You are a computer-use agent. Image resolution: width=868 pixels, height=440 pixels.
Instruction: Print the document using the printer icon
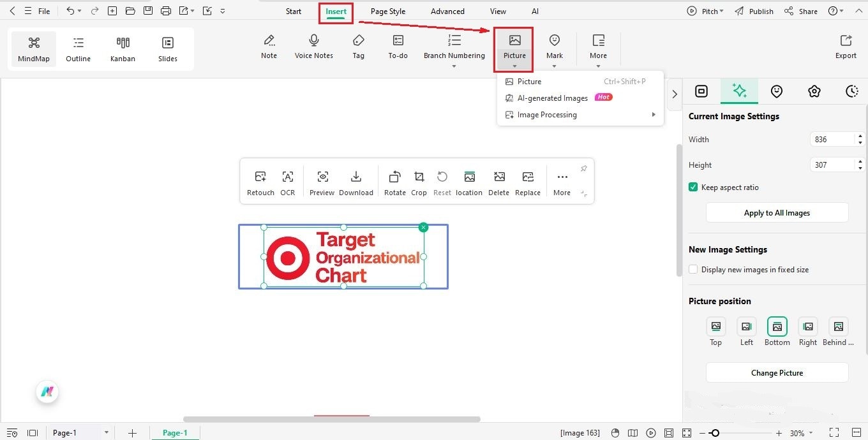(166, 11)
